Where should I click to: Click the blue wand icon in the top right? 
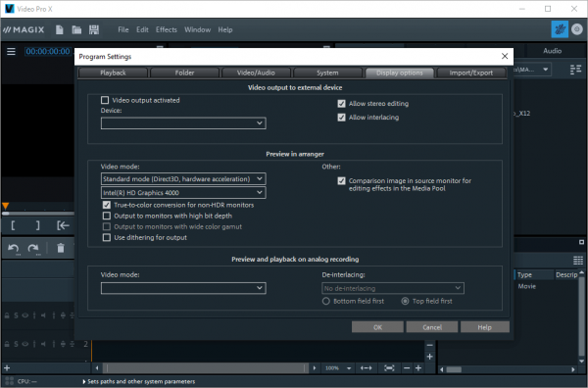pyautogui.click(x=560, y=29)
